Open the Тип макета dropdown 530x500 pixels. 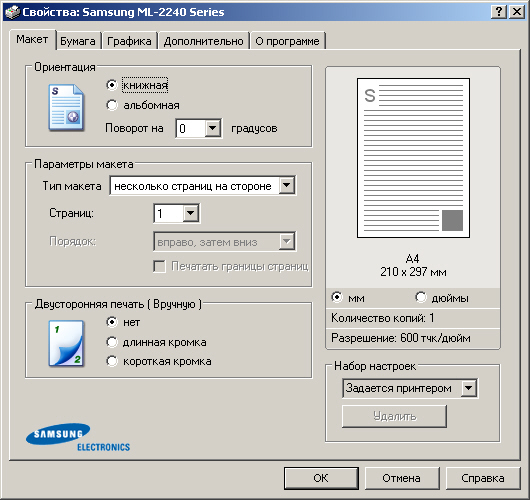click(287, 185)
